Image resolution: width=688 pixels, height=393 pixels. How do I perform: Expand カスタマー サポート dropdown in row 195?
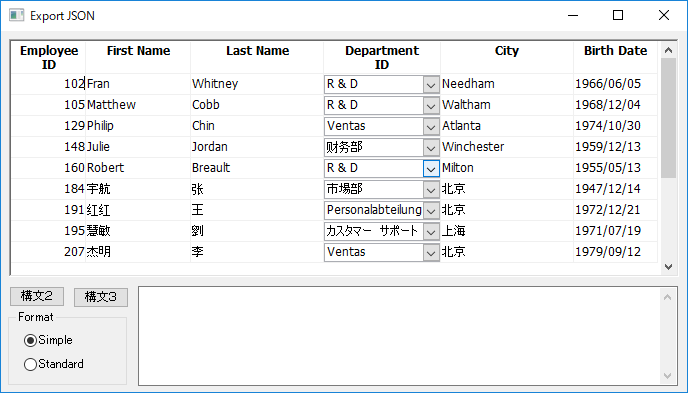431,232
